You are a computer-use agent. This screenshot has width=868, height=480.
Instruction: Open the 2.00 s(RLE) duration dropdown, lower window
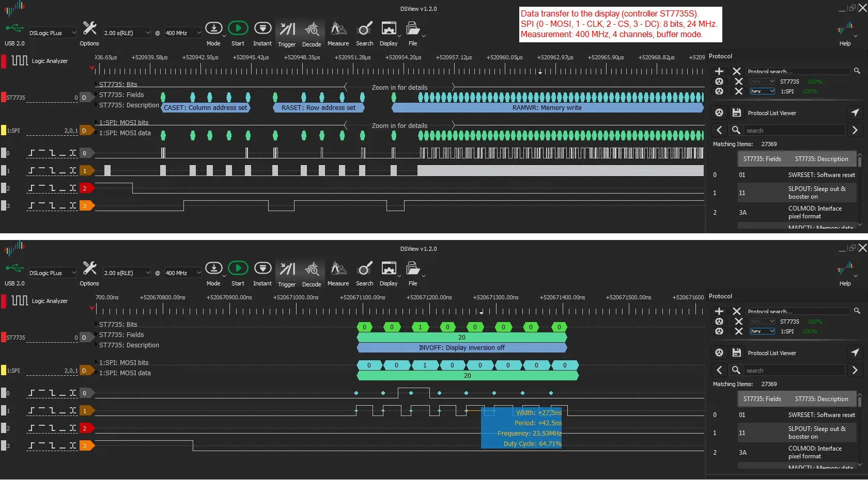[x=127, y=273]
